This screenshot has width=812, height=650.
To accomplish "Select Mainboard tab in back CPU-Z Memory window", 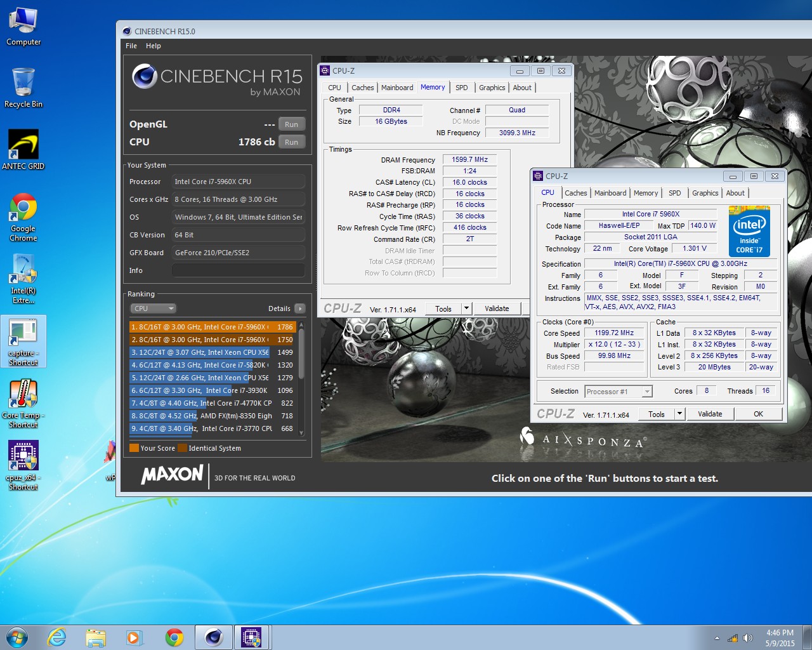I will (397, 88).
